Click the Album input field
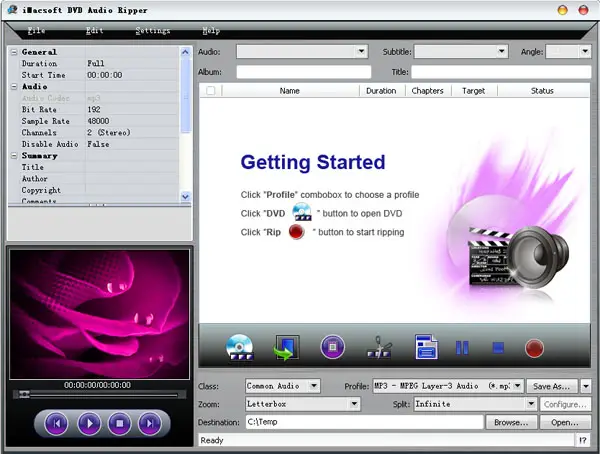600x454 pixels. 304,72
